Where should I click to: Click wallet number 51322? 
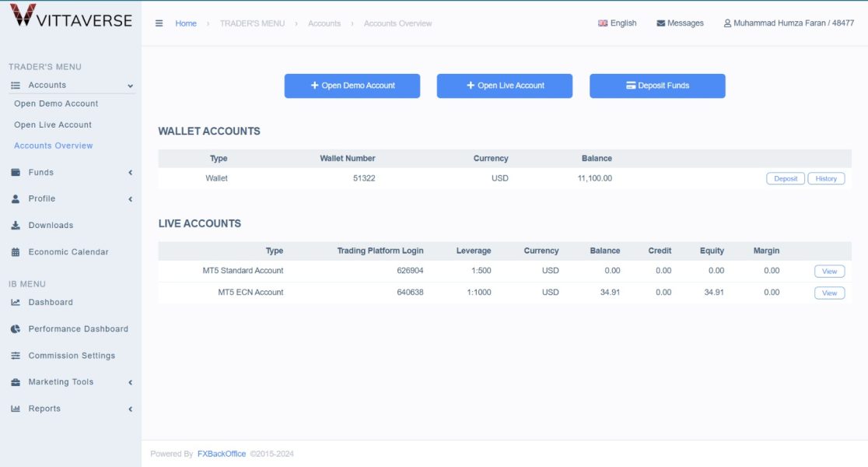coord(364,178)
